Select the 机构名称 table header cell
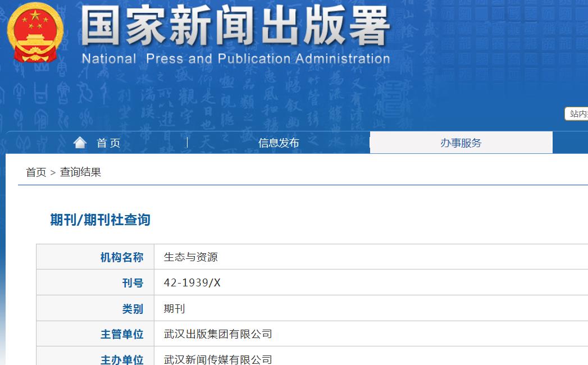 coord(122,256)
